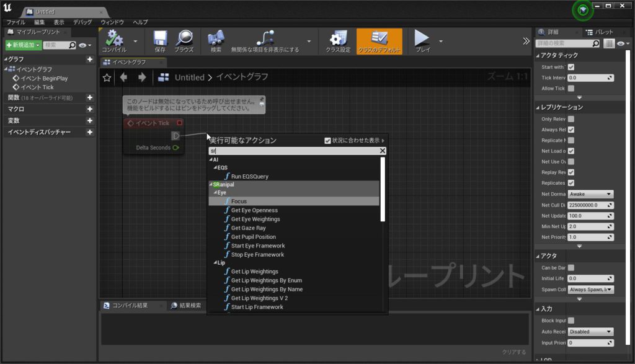This screenshot has height=364, width=635.
Task: Click the Compile toolbar icon
Action: coord(114,38)
